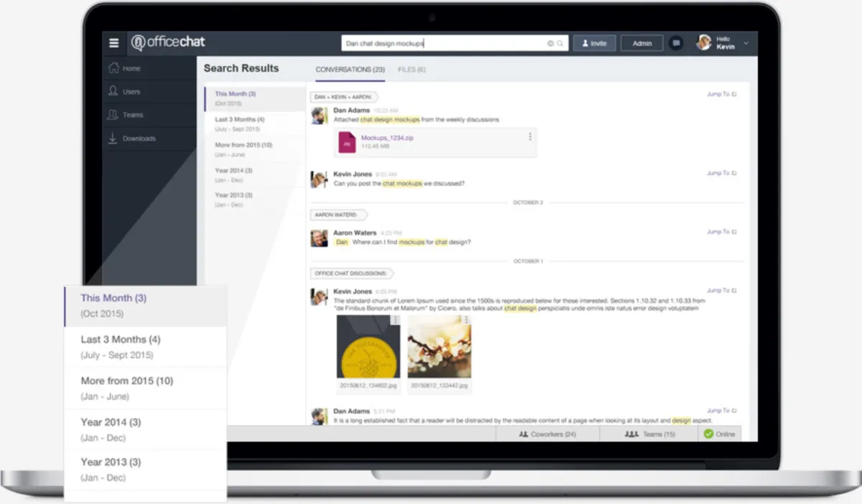Viewport: 862px width, 504px height.
Task: Open the round chat bubble icon in header
Action: [x=676, y=43]
